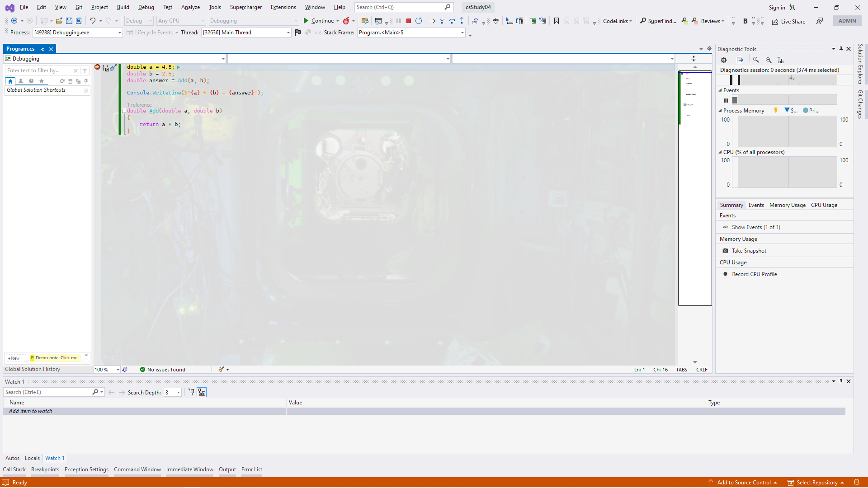Click the Step Out icon
Screen dimensions: 868x488
(462, 21)
